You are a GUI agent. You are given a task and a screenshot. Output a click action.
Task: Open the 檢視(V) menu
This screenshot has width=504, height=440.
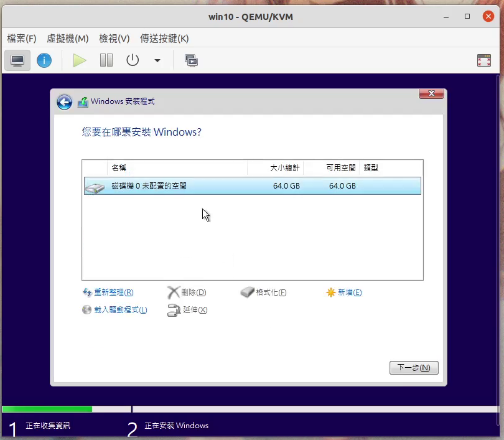point(114,39)
